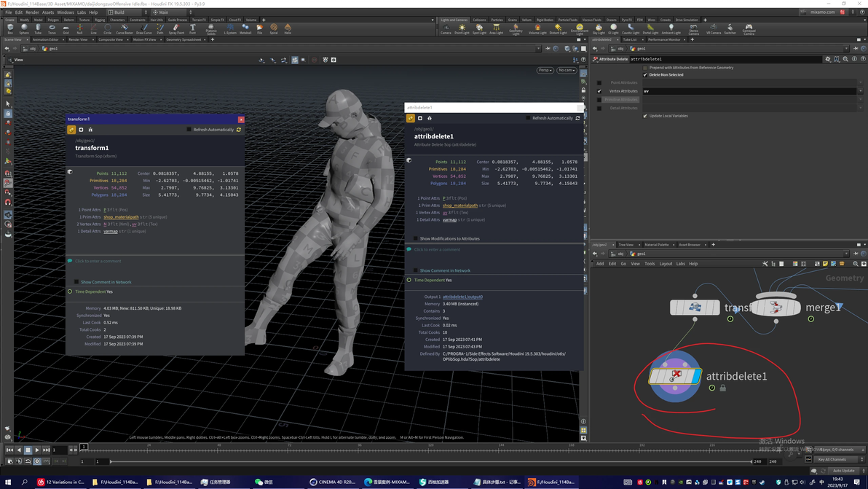Screen dimensions: 868x489
Task: Uncheck Delete Non Selected checkbox
Action: [x=645, y=74]
